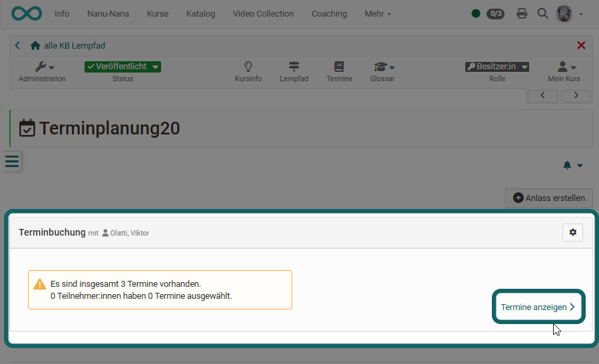
Task: Open Kursinfo lightbulb icon
Action: point(248,67)
